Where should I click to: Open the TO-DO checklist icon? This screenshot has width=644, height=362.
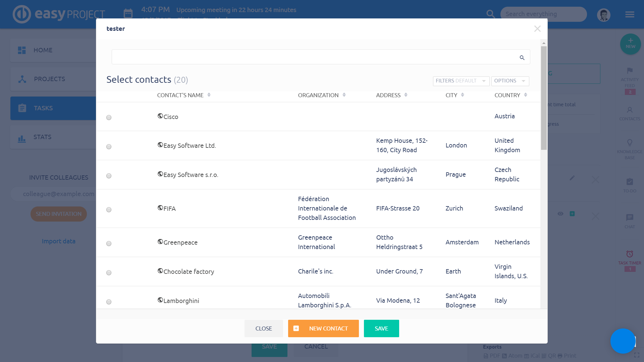click(630, 182)
